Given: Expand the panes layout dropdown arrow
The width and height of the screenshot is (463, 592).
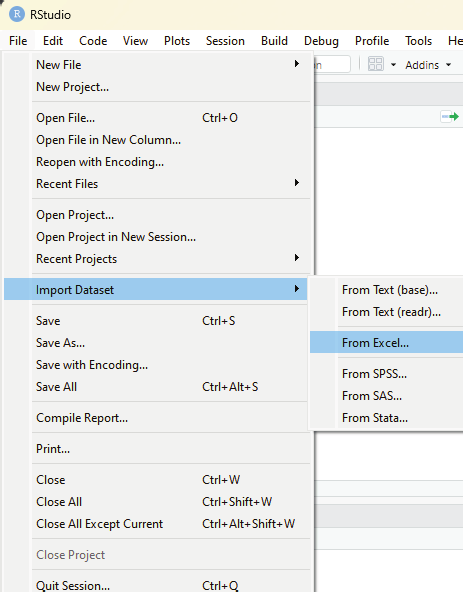Looking at the screenshot, I should 393,65.
